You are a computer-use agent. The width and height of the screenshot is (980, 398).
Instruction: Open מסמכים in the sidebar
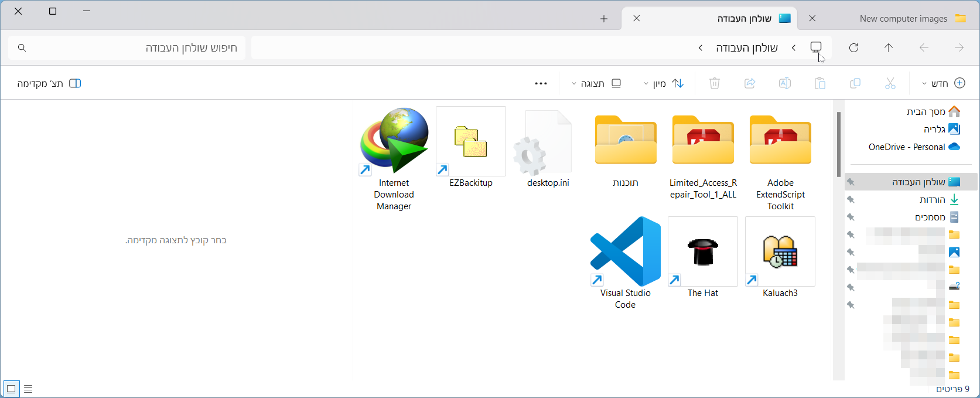(937, 217)
